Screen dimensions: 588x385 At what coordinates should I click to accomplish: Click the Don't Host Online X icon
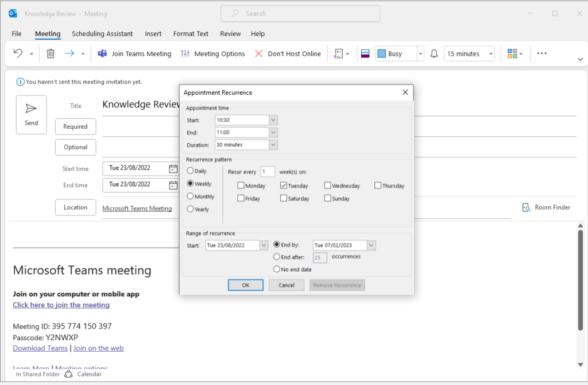point(259,53)
